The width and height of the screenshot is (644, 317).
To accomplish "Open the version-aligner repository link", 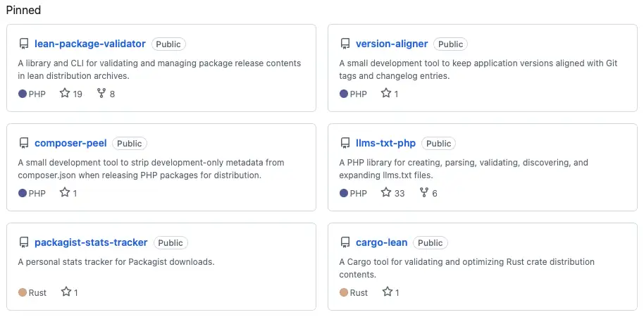I will [392, 44].
